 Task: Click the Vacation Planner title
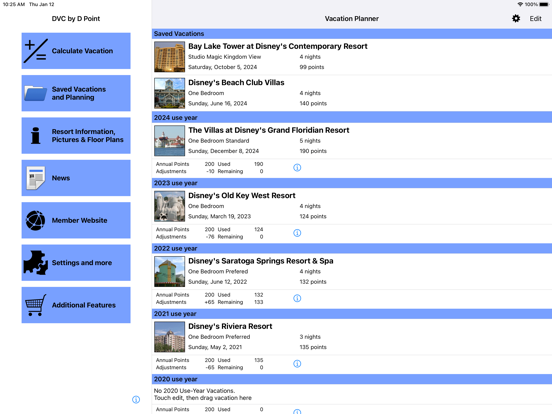352,19
